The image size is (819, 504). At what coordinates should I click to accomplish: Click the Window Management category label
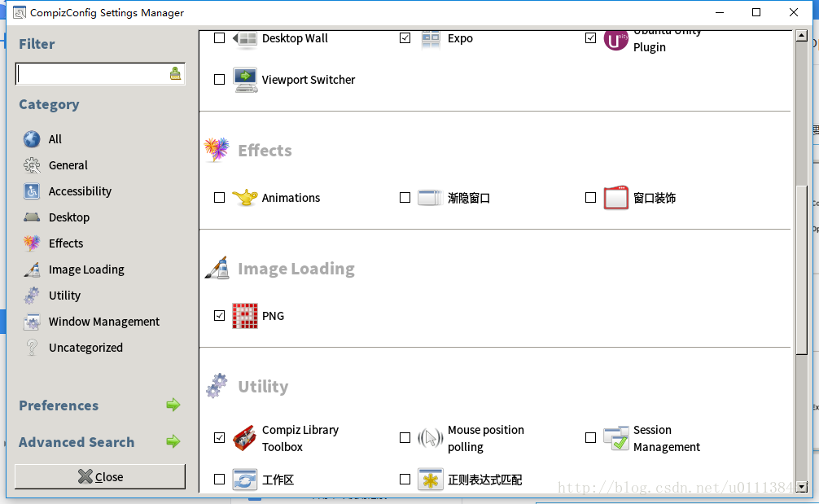coord(104,322)
